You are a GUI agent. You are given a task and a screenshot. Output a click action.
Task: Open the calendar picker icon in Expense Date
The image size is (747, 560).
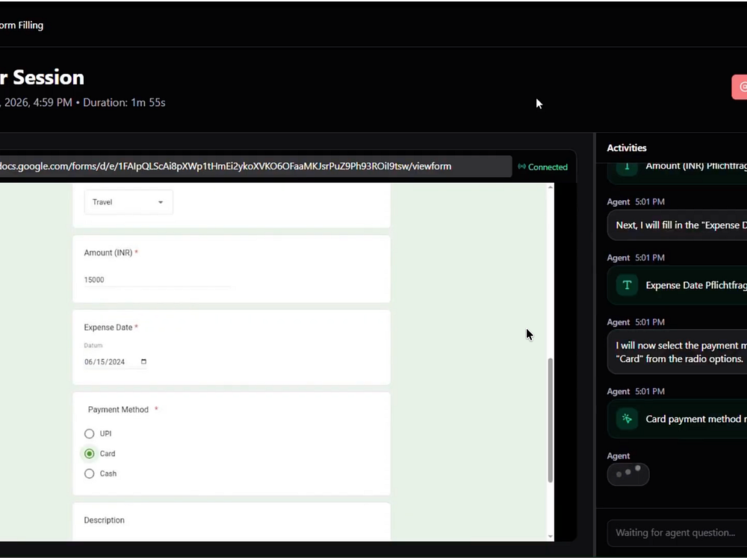point(143,362)
